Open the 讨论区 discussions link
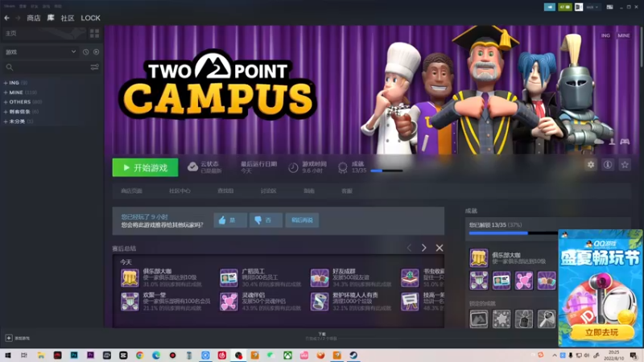The width and height of the screenshot is (644, 362). point(268,191)
